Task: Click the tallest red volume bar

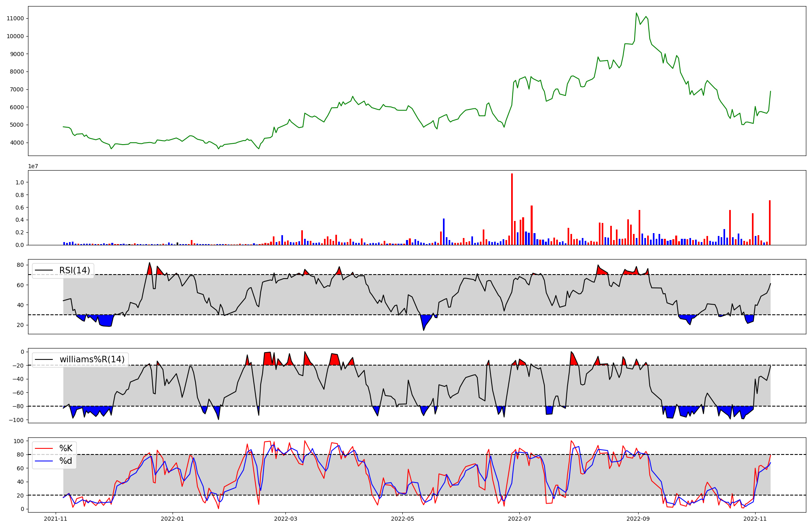Action: pyautogui.click(x=512, y=209)
